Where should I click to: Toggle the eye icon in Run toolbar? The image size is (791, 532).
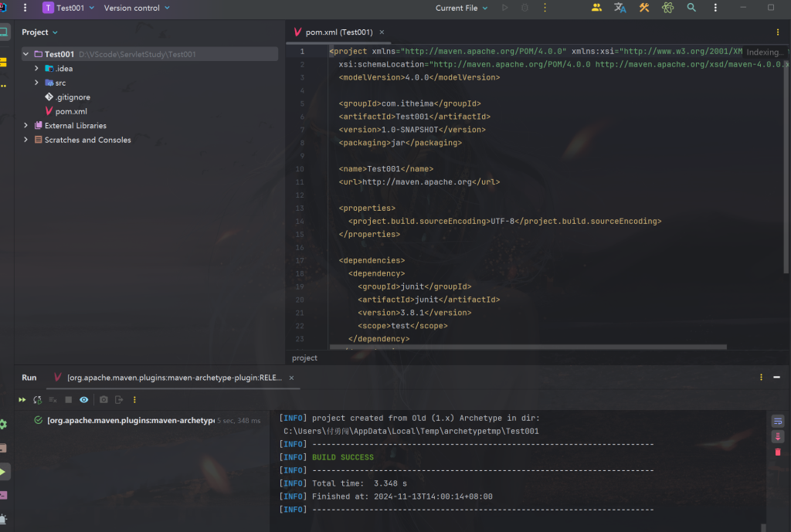coord(83,400)
